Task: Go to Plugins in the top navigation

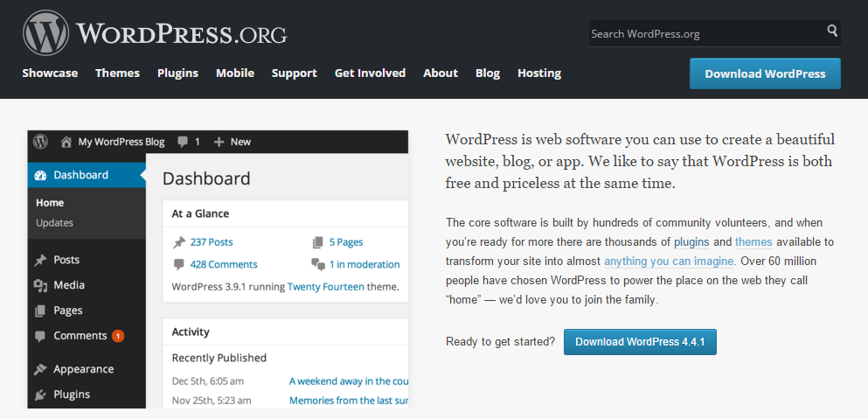Action: (177, 73)
